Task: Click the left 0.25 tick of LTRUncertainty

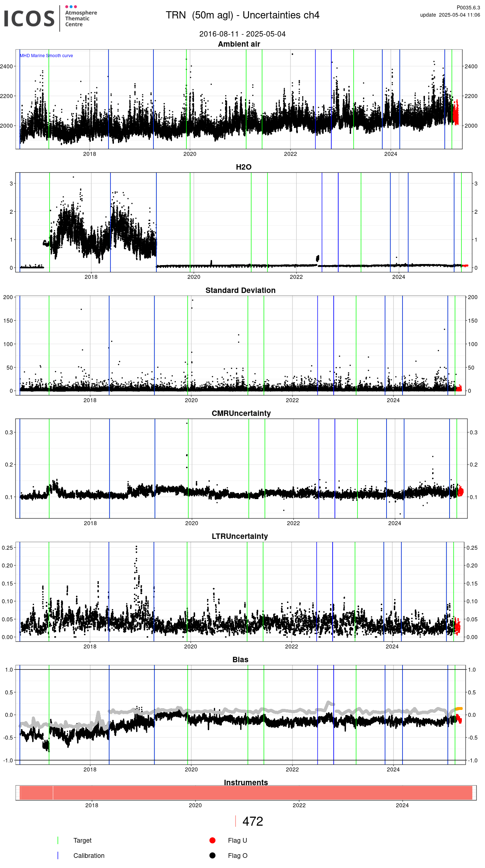Action: [x=7, y=548]
